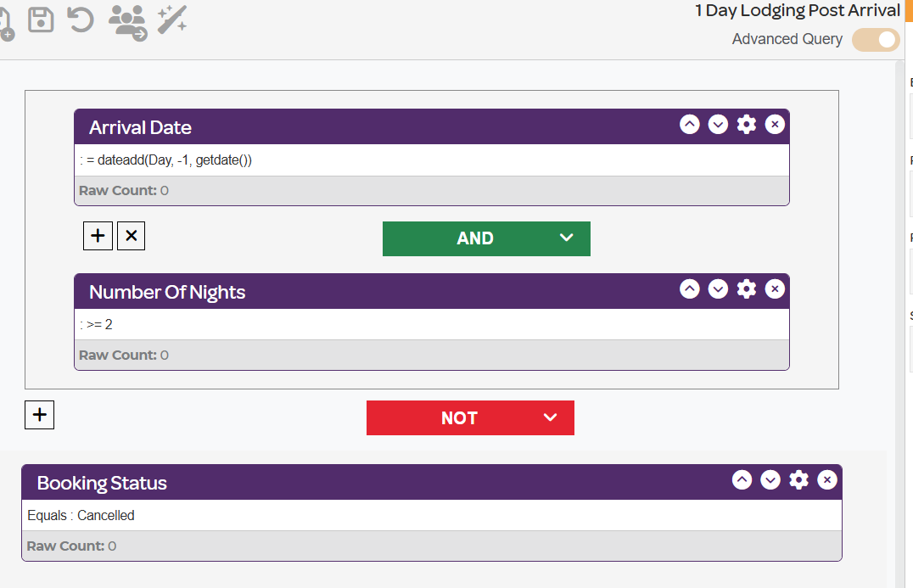Click the save disk icon in toolbar
Screen dimensions: 913x588
pos(41,20)
